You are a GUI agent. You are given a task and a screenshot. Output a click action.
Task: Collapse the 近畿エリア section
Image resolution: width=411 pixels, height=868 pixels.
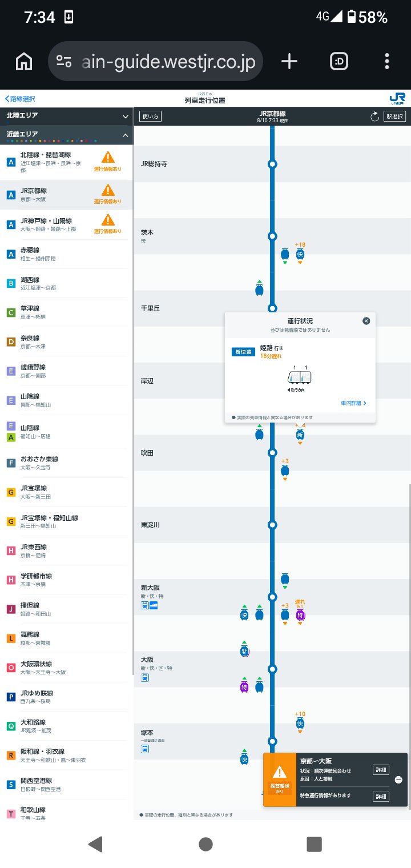66,134
